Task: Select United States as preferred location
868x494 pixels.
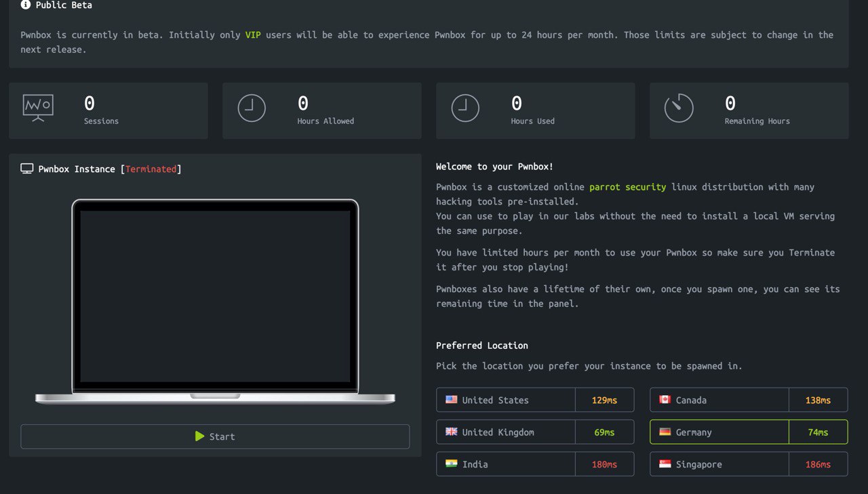Action: pos(535,400)
